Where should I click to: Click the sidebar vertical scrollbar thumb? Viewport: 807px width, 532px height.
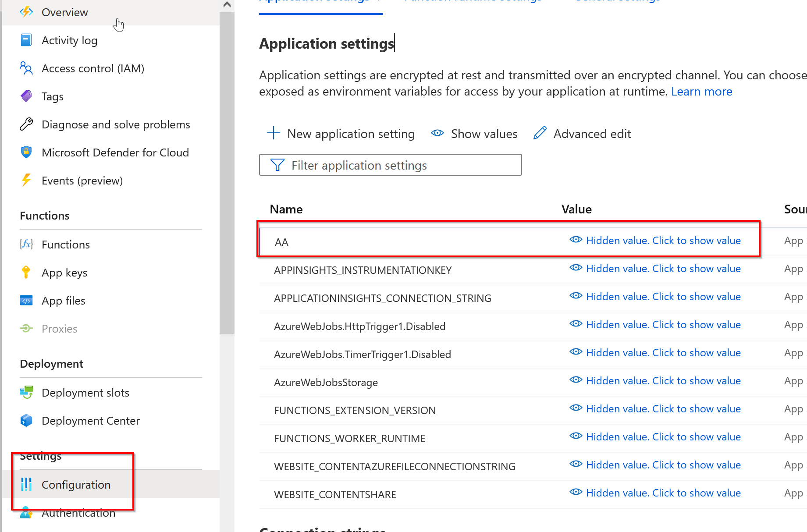click(x=227, y=175)
